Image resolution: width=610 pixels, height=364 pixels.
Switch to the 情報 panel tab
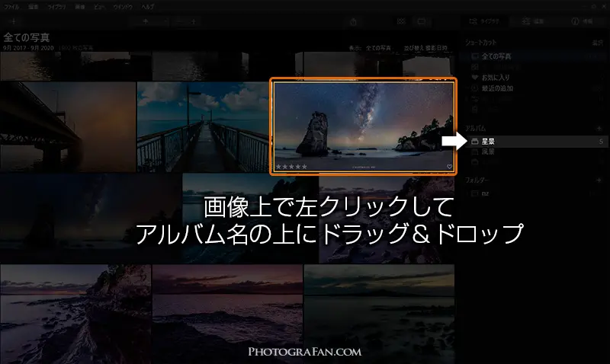[x=582, y=21]
